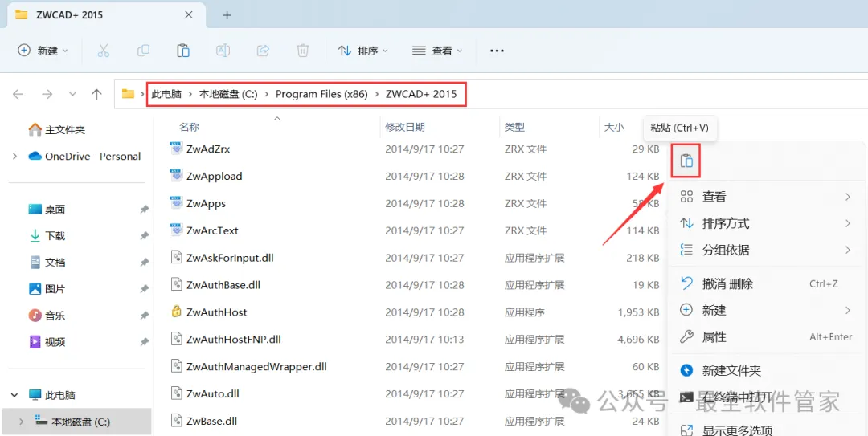Image resolution: width=868 pixels, height=436 pixels.
Task: Click the ZwAdZrx file icon
Action: tap(176, 149)
